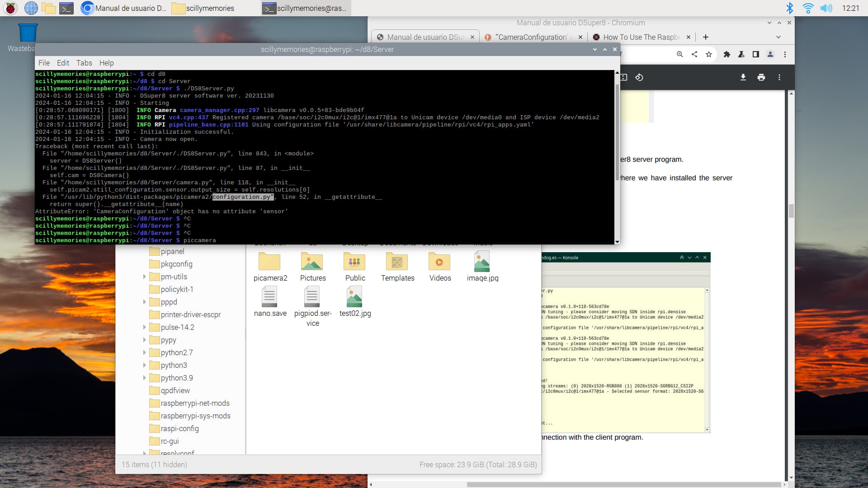868x488 pixels.
Task: Select raspi-config in the folder tree
Action: 179,428
